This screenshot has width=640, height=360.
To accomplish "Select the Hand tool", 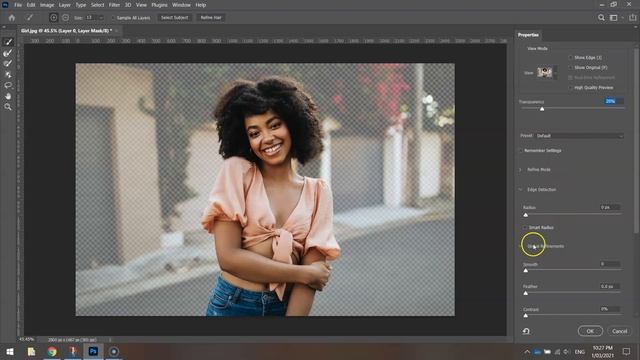I will click(8, 96).
